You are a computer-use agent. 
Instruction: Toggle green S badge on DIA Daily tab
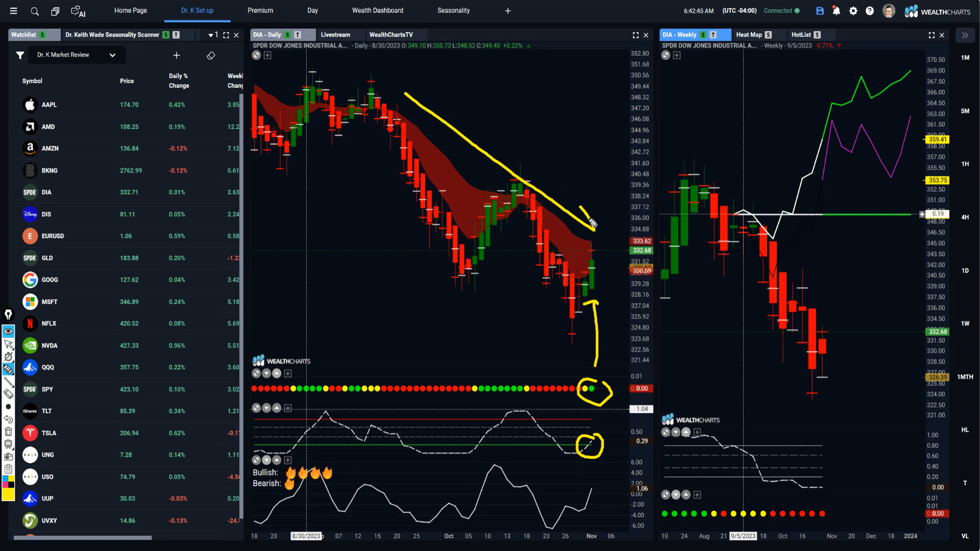[288, 35]
